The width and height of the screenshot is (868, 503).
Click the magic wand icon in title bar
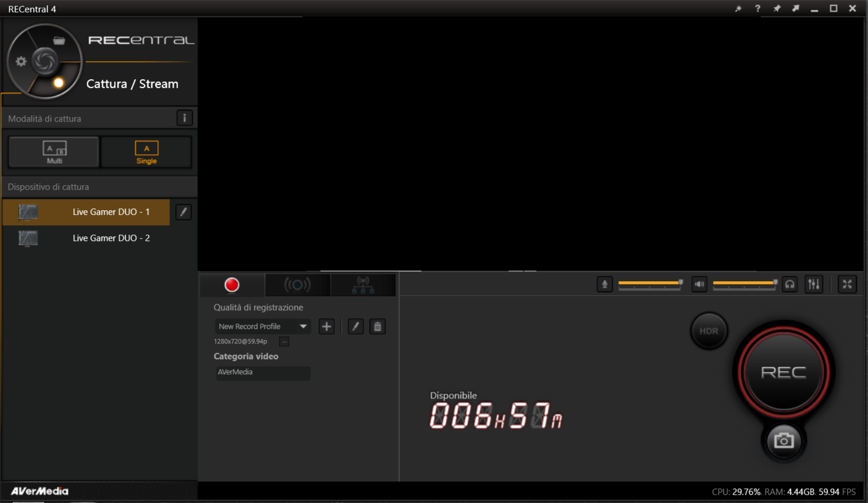tap(738, 9)
